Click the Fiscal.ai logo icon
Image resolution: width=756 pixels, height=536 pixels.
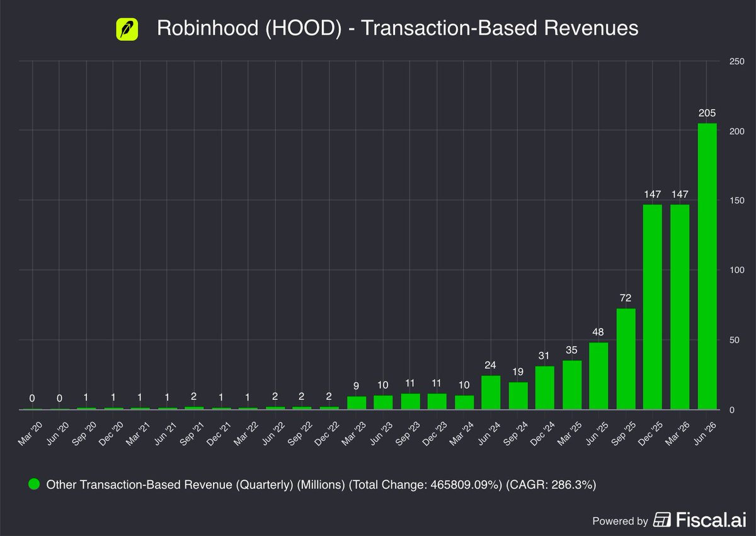662,520
